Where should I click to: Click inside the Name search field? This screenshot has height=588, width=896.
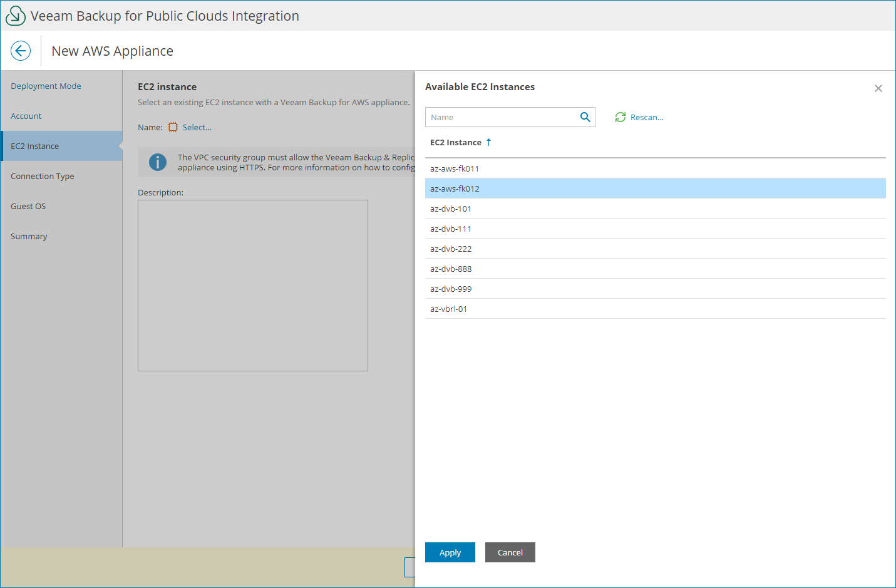tap(501, 117)
